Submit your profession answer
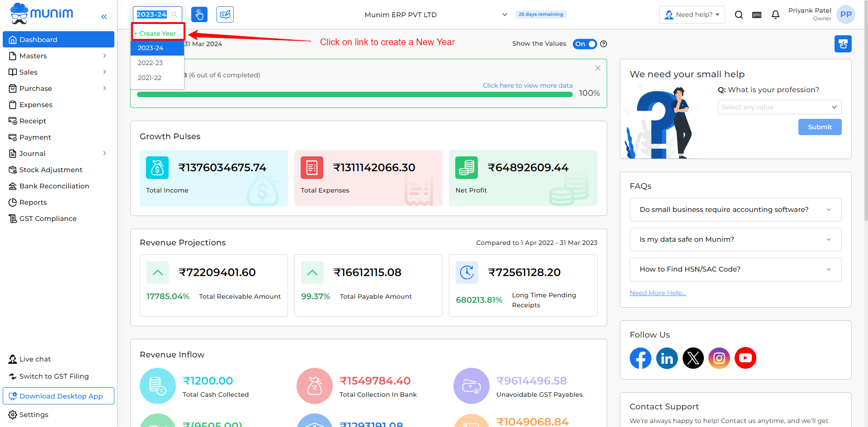868x427 pixels. (x=820, y=127)
